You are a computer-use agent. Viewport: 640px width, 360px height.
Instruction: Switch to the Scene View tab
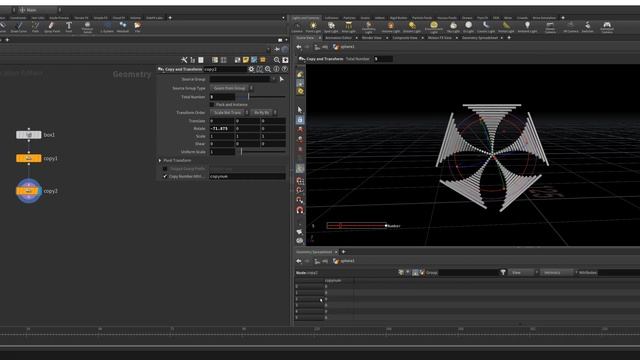305,38
